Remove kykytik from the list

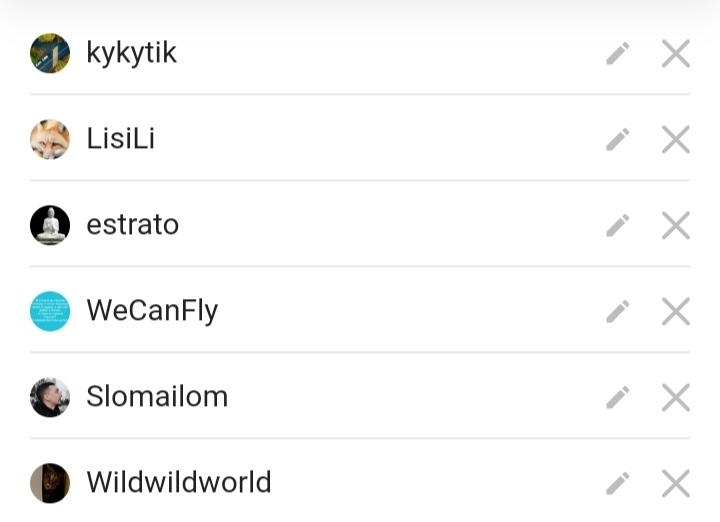(676, 54)
